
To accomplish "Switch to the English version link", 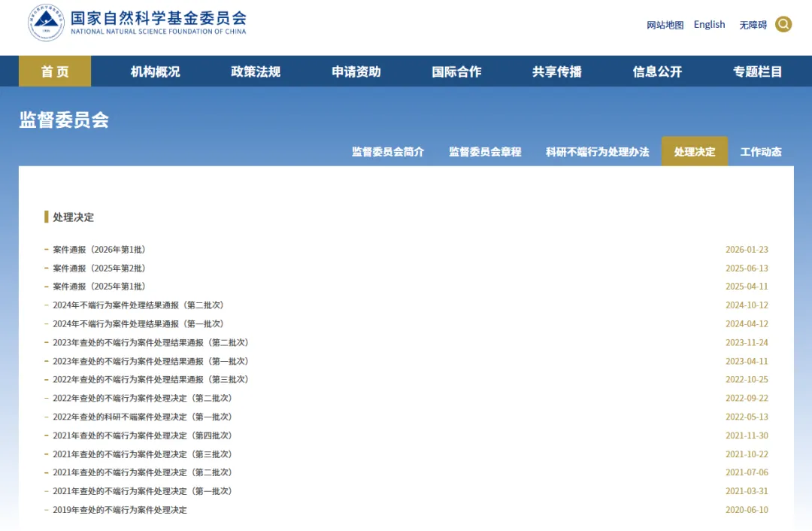I will [709, 25].
